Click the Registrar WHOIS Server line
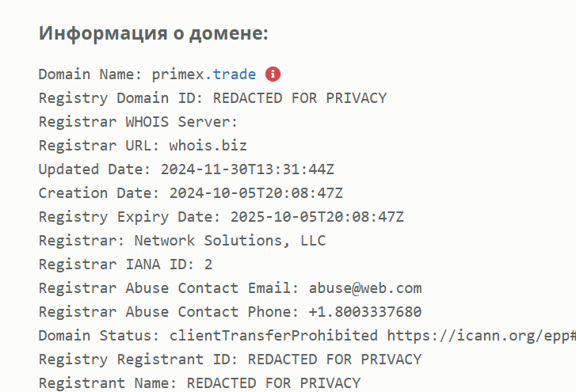This screenshot has height=392, width=576. pos(139,122)
